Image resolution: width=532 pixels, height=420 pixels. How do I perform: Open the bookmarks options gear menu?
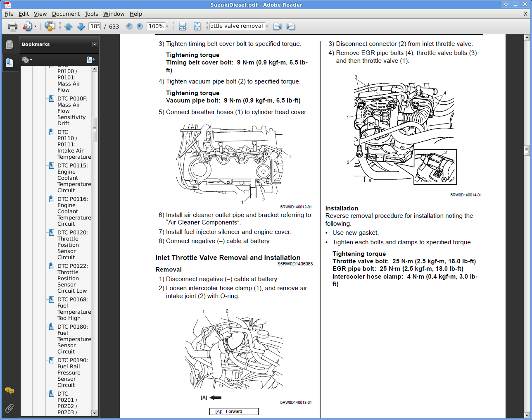27,60
